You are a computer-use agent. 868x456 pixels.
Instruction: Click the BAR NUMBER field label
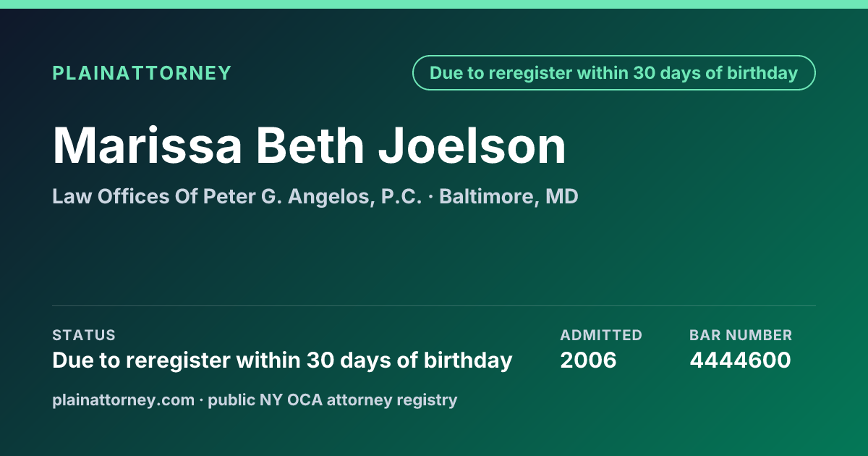coord(741,335)
